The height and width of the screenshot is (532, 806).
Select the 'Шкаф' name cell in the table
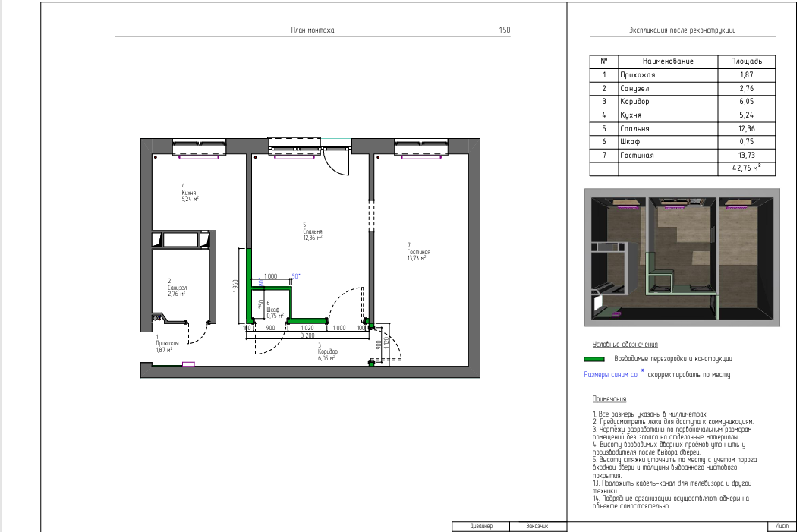click(x=668, y=142)
